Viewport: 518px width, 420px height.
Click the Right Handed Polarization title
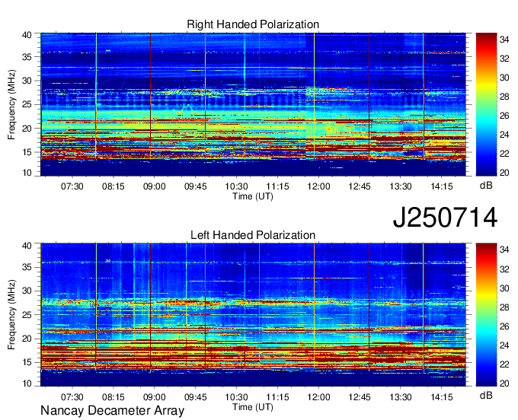(253, 24)
